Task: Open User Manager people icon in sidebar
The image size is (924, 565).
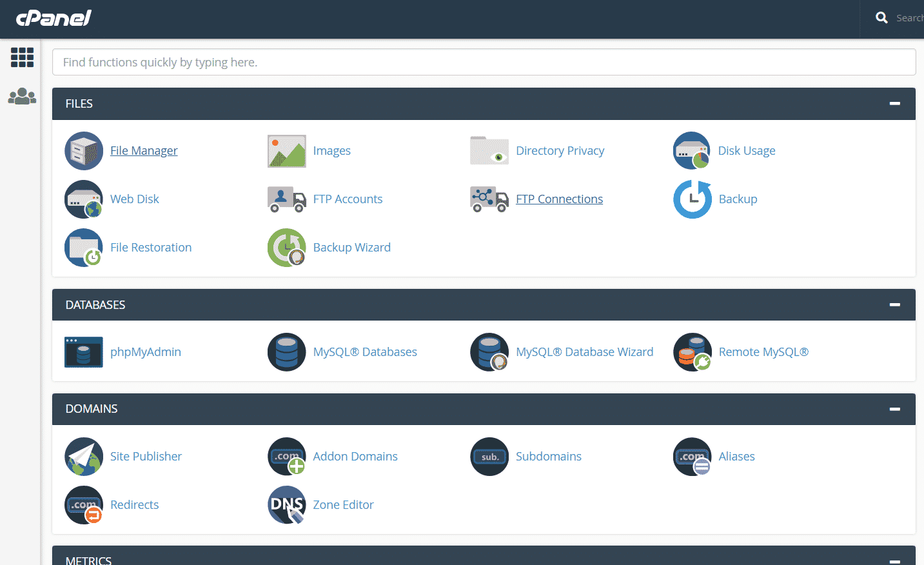Action: 22,96
